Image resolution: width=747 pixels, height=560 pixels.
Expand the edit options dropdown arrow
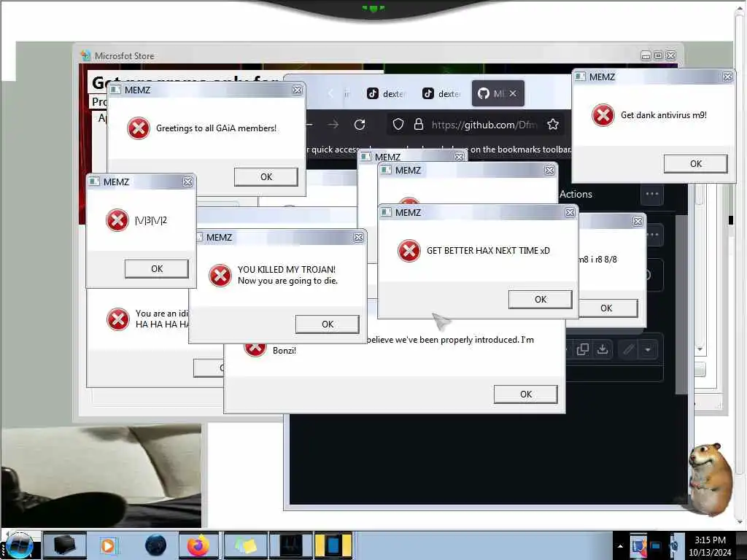click(648, 350)
